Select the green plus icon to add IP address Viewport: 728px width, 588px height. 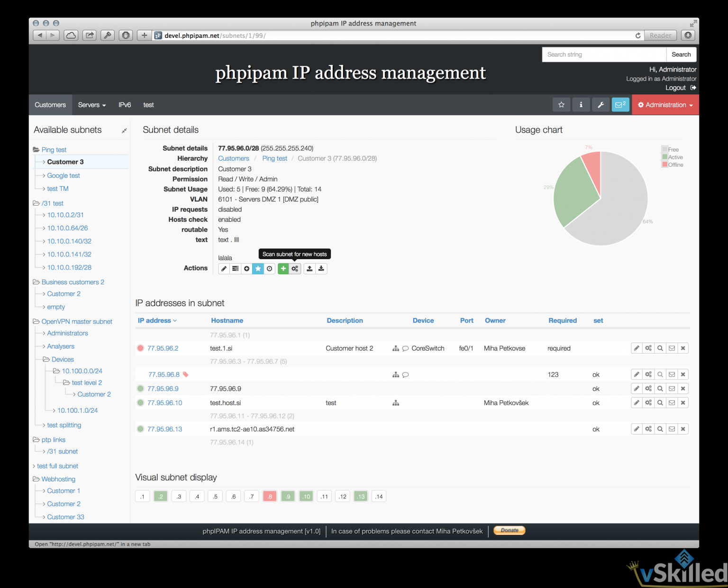click(283, 268)
